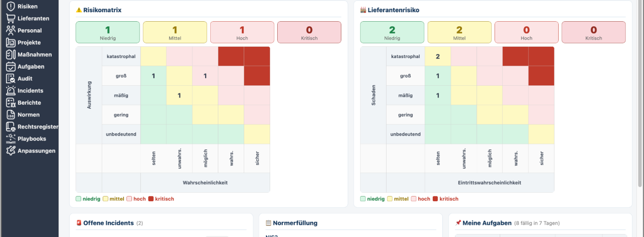Click the Personal people icon
This screenshot has height=237, width=644.
click(10, 30)
